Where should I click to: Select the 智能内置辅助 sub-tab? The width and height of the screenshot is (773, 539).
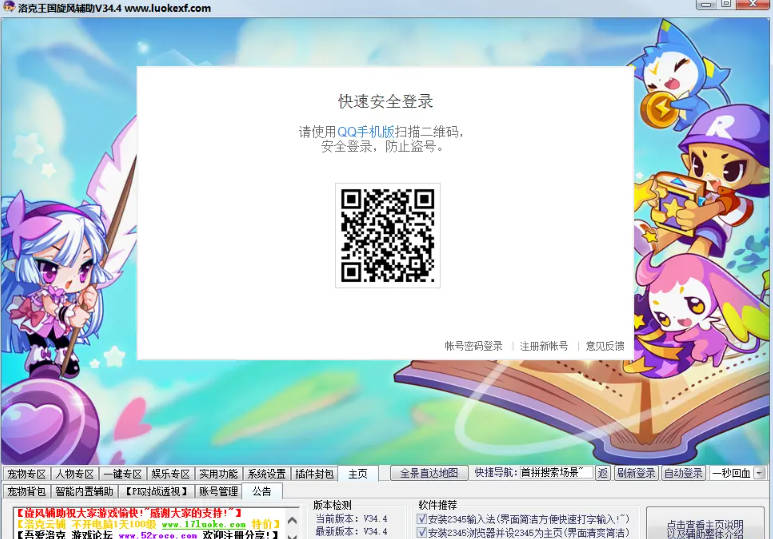click(x=84, y=491)
